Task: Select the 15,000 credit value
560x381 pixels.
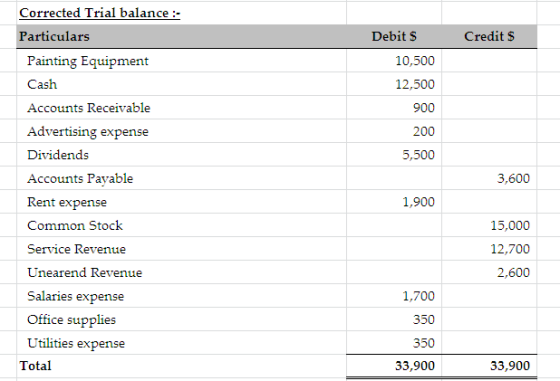Action: (510, 226)
